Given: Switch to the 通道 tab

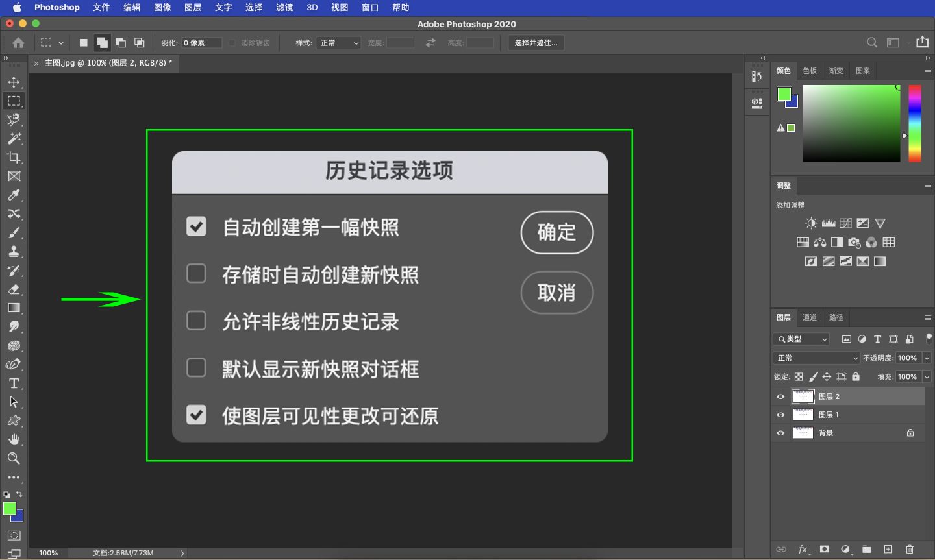Looking at the screenshot, I should [809, 317].
